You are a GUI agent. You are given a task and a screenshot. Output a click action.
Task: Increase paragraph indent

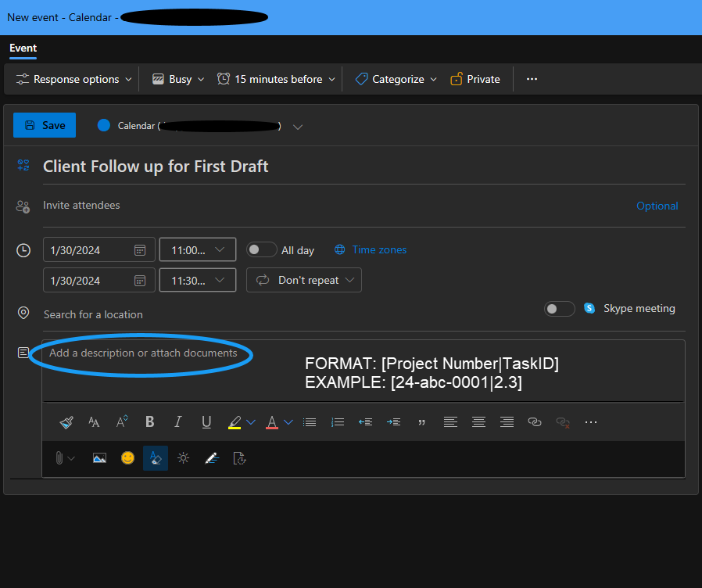point(393,422)
